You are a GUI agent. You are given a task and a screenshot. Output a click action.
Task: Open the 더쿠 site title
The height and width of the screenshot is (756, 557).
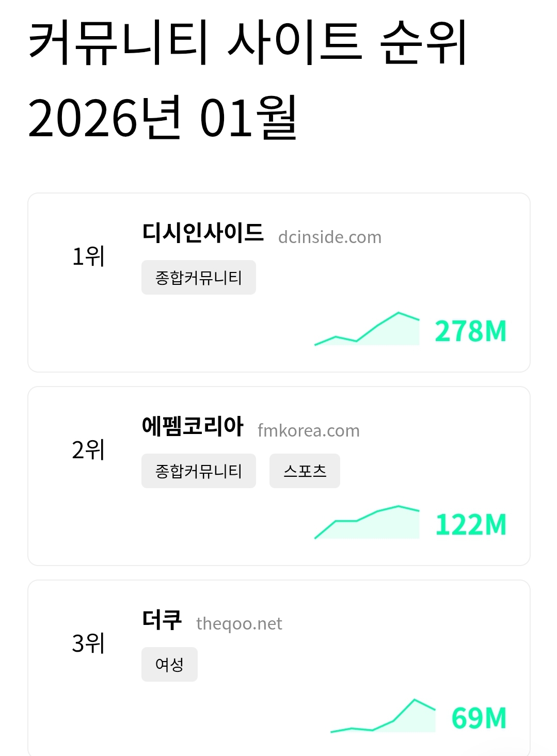coord(162,620)
